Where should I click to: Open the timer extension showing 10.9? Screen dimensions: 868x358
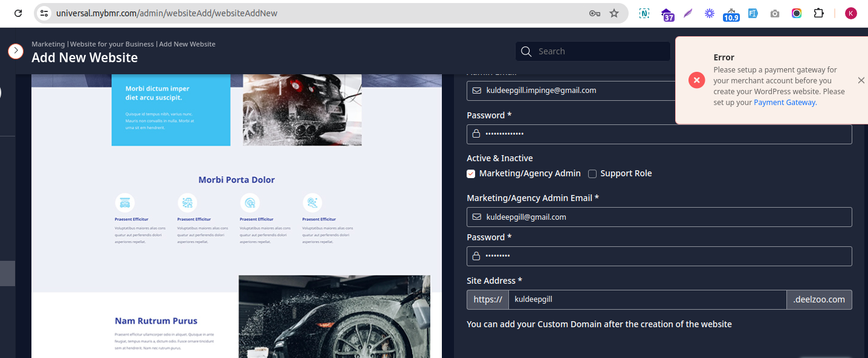(x=731, y=14)
